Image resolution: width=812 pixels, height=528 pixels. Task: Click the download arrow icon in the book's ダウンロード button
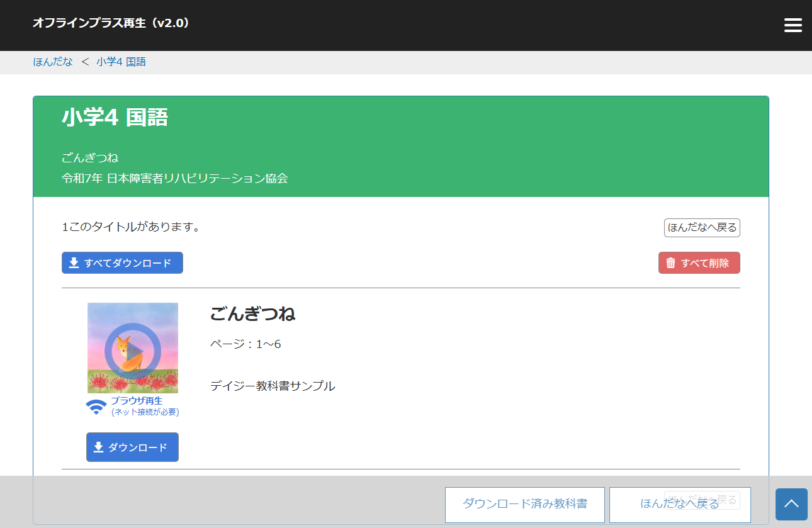tap(98, 447)
